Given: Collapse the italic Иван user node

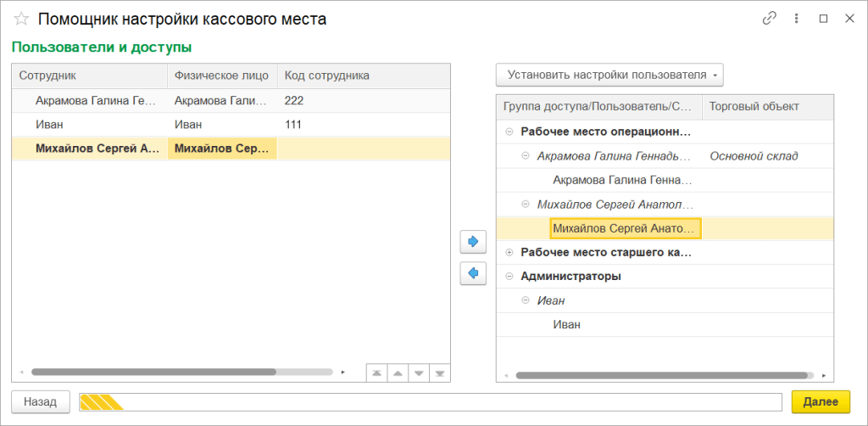Looking at the screenshot, I should click(526, 300).
